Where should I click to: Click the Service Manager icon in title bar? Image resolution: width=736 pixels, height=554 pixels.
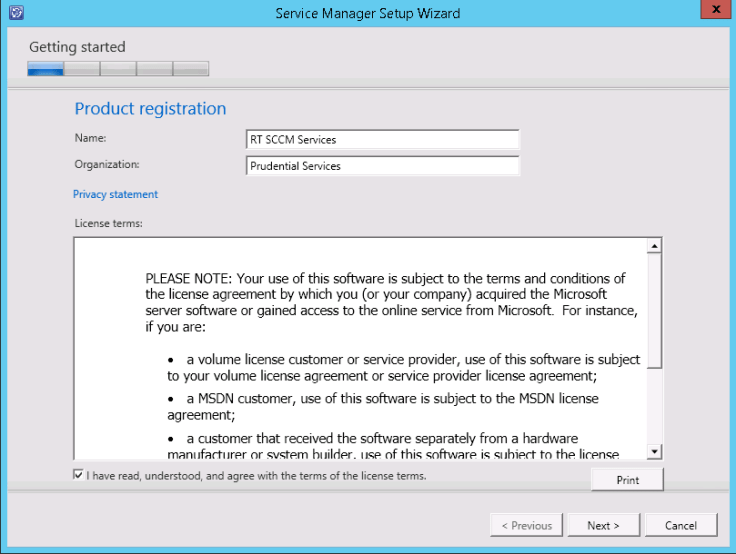[x=17, y=13]
